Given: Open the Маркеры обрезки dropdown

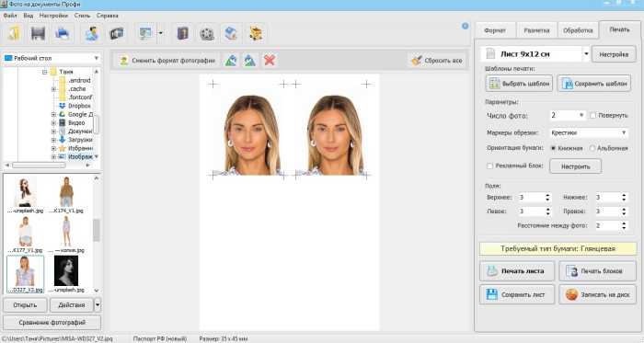Looking at the screenshot, I should coord(589,133).
